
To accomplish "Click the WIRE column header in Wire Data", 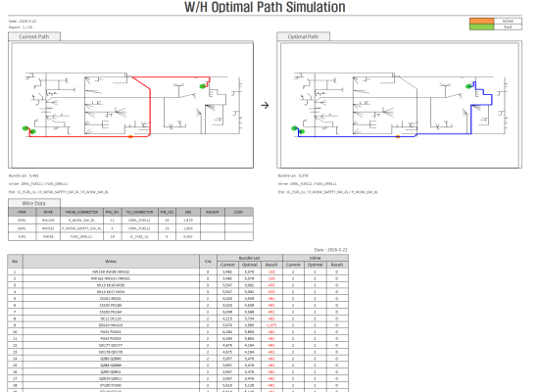I will click(x=48, y=212).
